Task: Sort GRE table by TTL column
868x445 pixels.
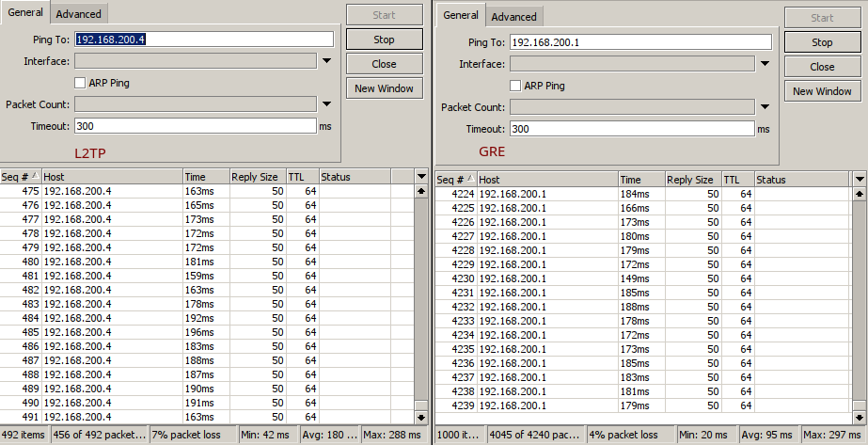Action: (x=738, y=180)
